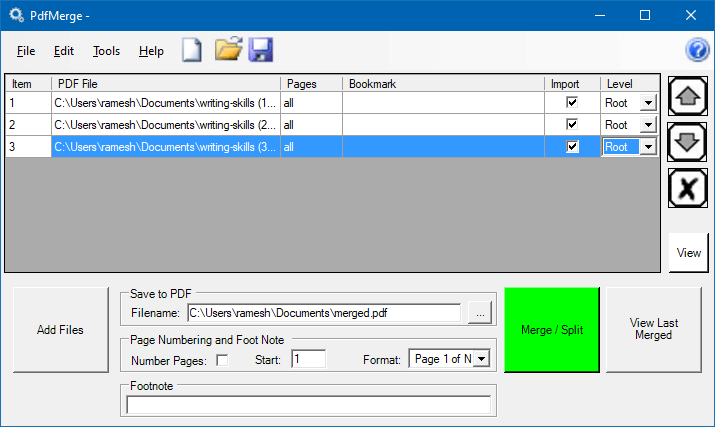Click Pages cell 'all' for item 1
This screenshot has width=715, height=427.
[x=311, y=103]
